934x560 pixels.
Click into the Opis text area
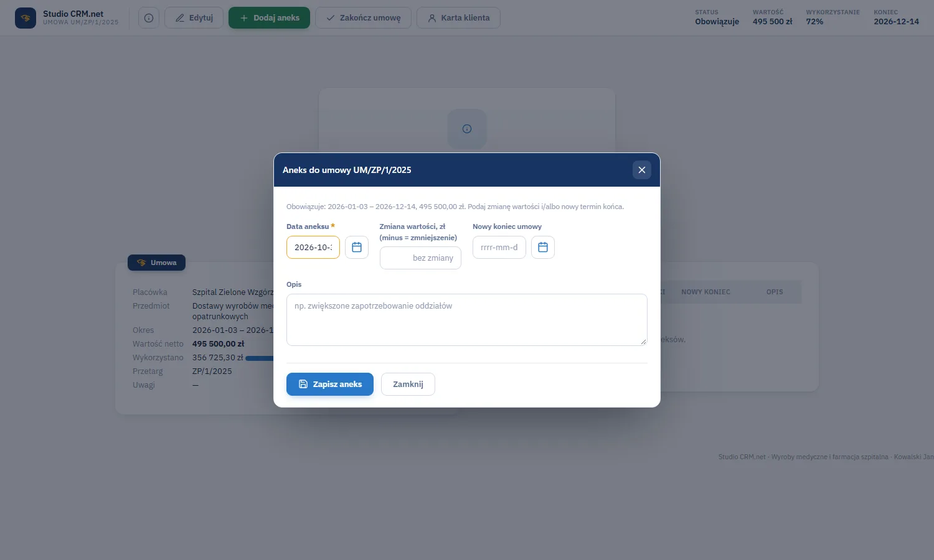tap(467, 320)
